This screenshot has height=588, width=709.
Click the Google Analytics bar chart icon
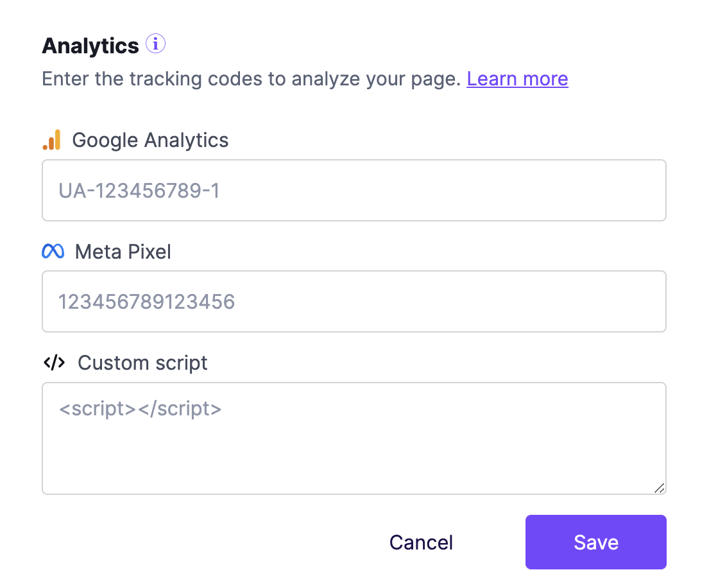[51, 140]
